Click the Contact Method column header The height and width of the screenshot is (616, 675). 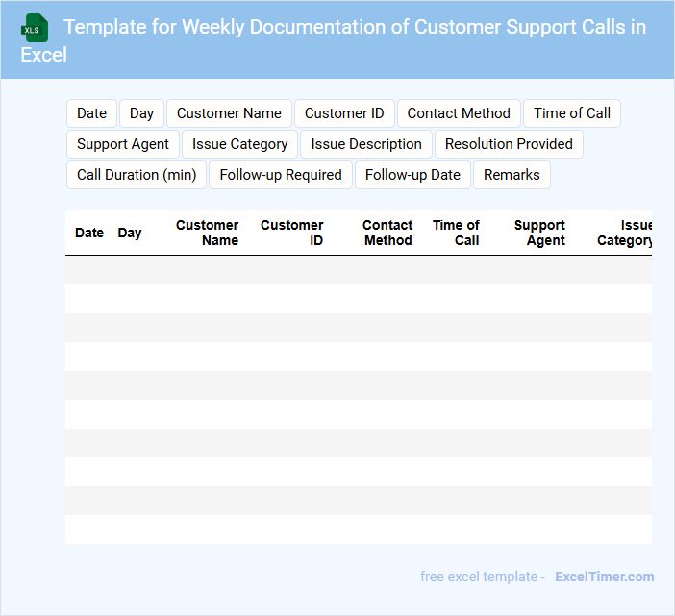(x=387, y=233)
